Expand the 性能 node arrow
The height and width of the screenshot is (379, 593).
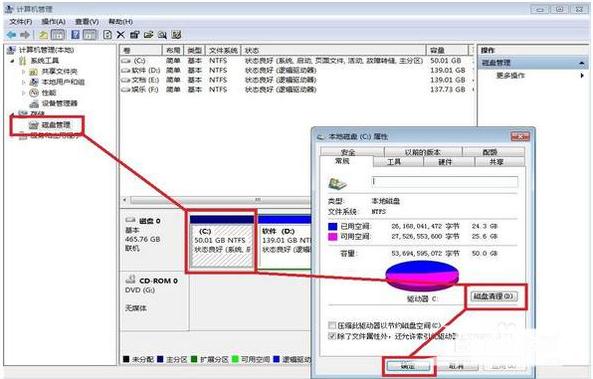point(23,93)
